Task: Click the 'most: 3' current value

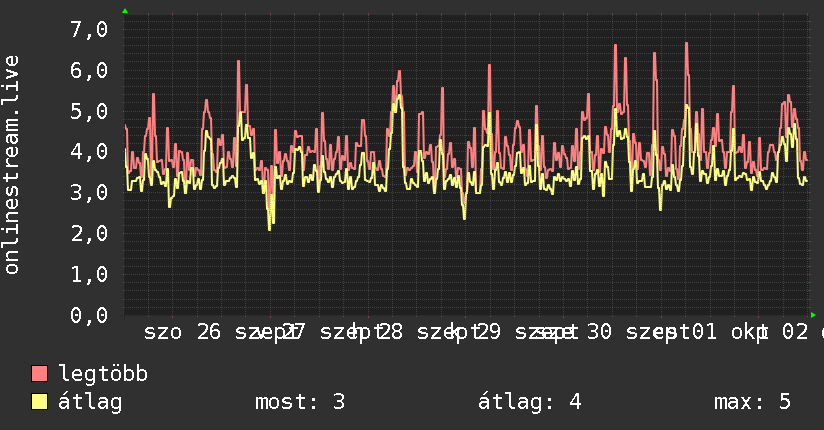Action: click(300, 402)
